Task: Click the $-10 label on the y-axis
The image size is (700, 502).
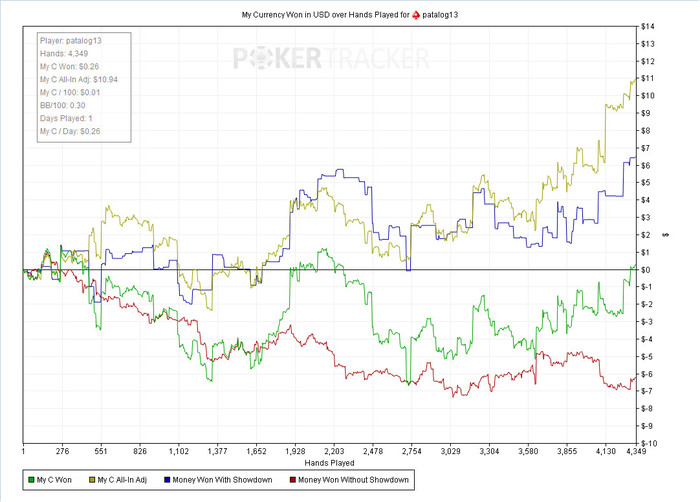Action: [648, 443]
